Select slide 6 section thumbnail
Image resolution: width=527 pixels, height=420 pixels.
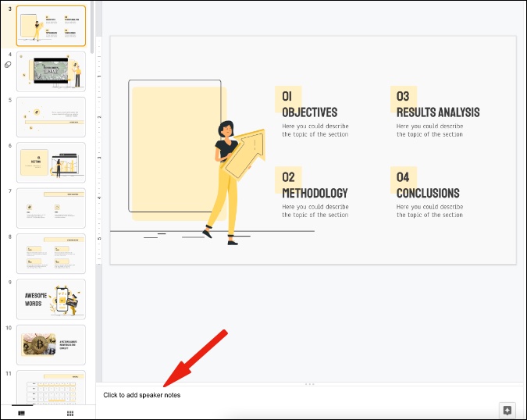pos(51,162)
